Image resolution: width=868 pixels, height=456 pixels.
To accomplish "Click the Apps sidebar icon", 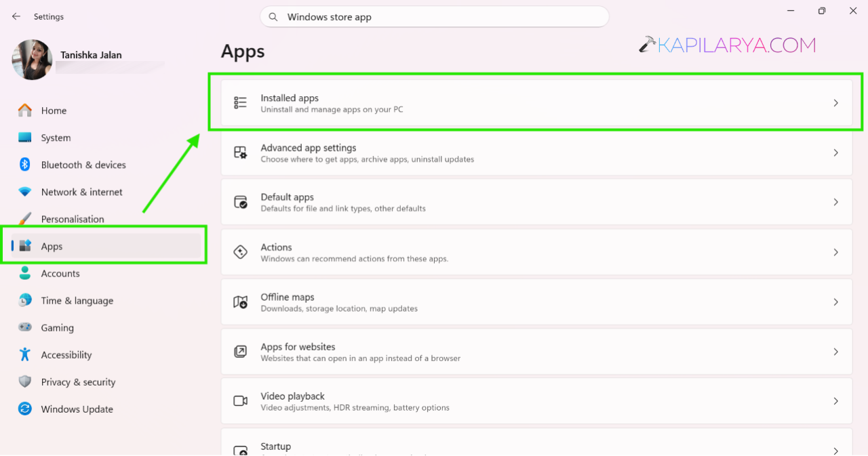I will point(25,246).
